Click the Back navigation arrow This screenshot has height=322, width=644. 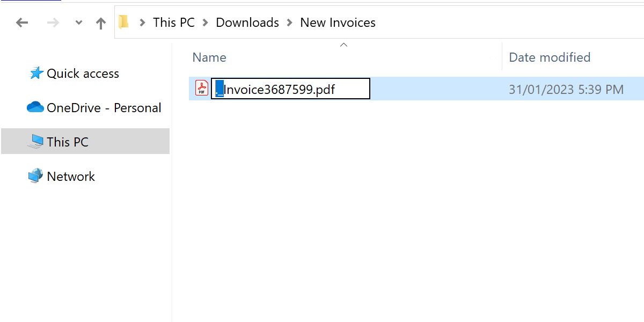pyautogui.click(x=21, y=23)
